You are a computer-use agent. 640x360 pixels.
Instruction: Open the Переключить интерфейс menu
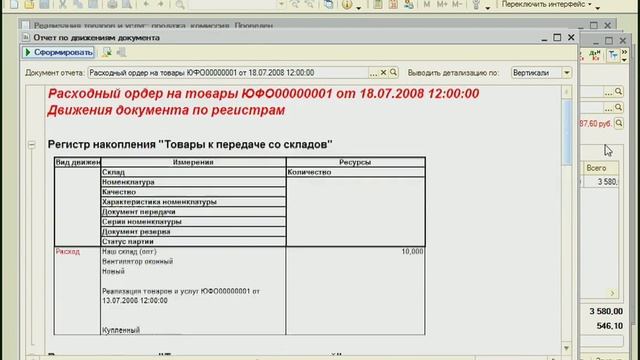pos(547,4)
